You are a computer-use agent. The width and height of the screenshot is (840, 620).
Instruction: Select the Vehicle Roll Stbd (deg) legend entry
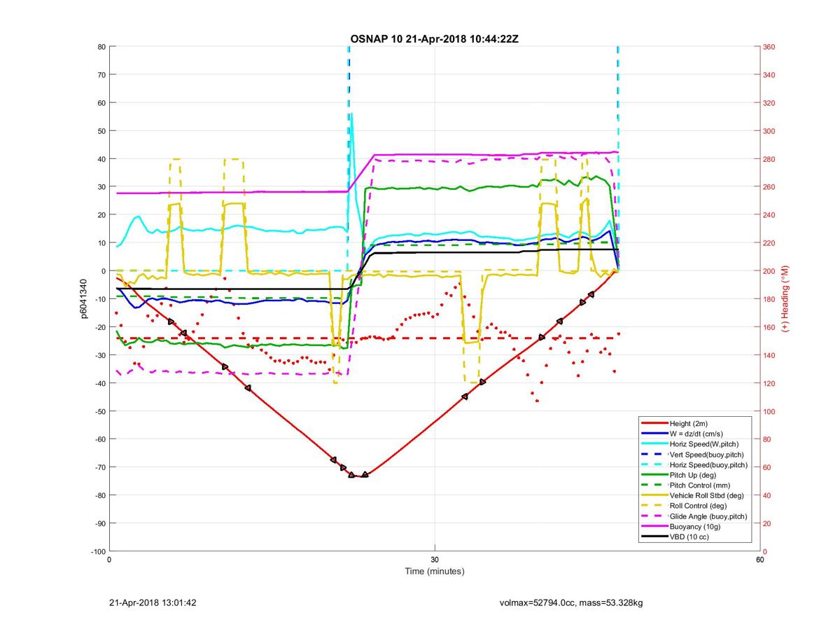point(694,495)
